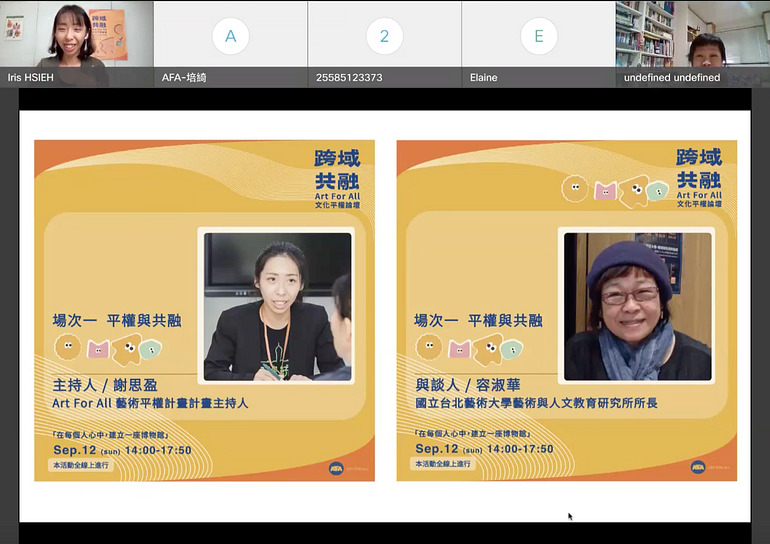Click the round cookie mascot on left slide

[x=68, y=347]
